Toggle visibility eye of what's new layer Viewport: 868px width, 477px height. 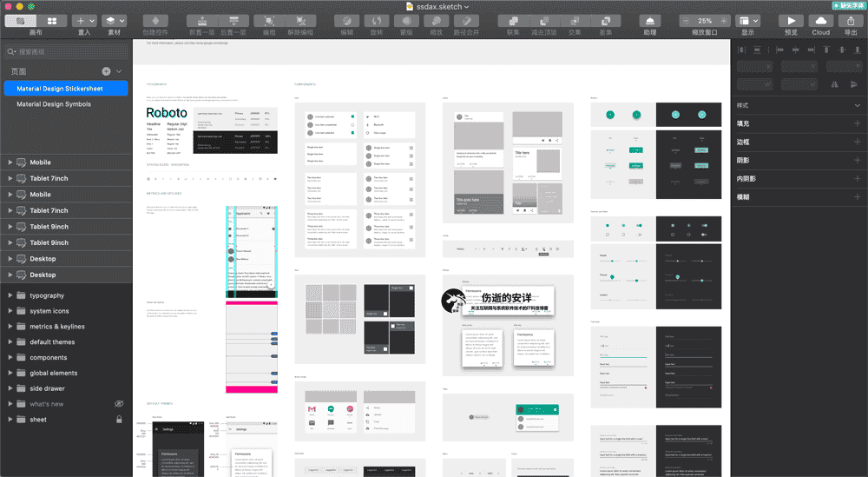click(x=119, y=404)
